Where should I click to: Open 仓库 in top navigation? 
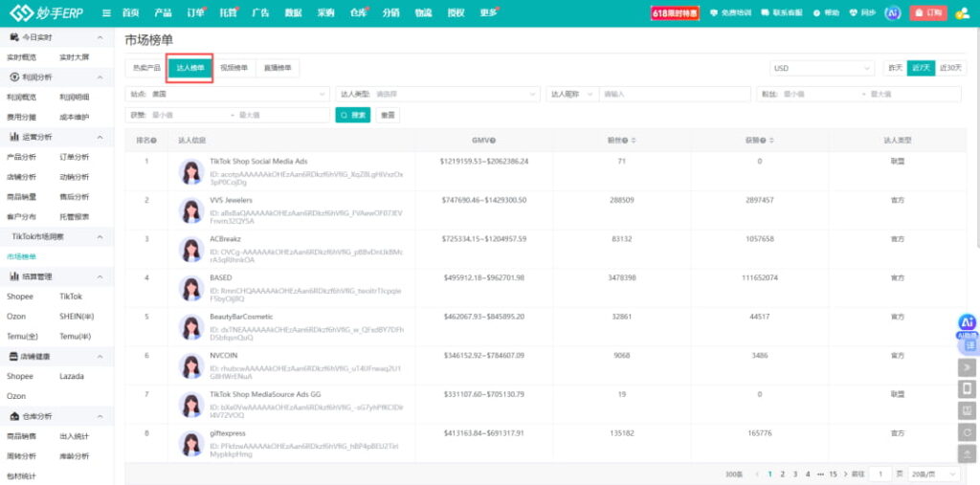[358, 12]
